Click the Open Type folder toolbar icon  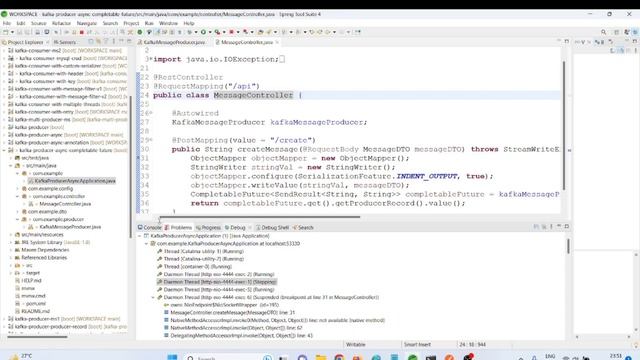coord(260,32)
